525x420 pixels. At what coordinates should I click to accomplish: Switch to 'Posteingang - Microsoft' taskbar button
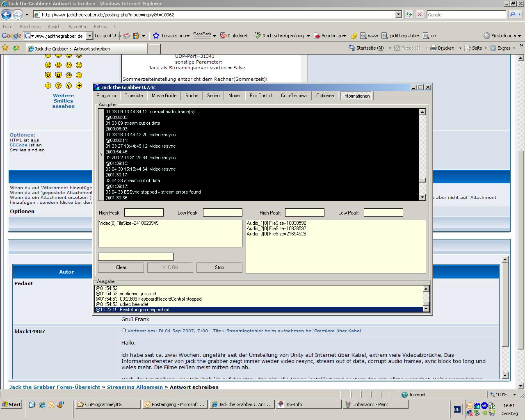point(174,404)
